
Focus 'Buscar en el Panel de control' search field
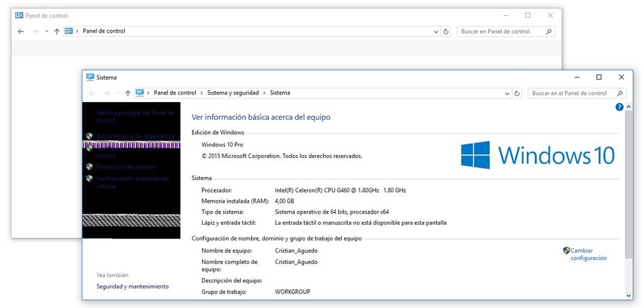coord(577,93)
